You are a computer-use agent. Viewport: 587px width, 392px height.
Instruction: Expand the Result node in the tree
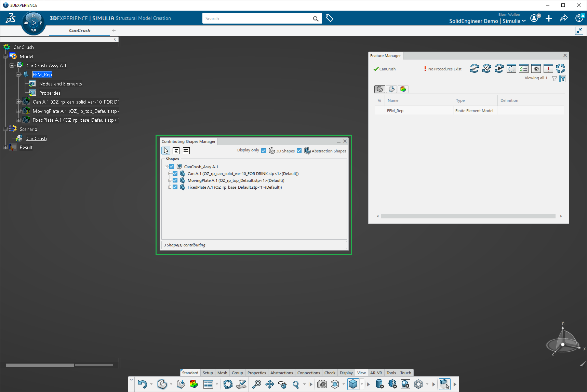point(5,147)
